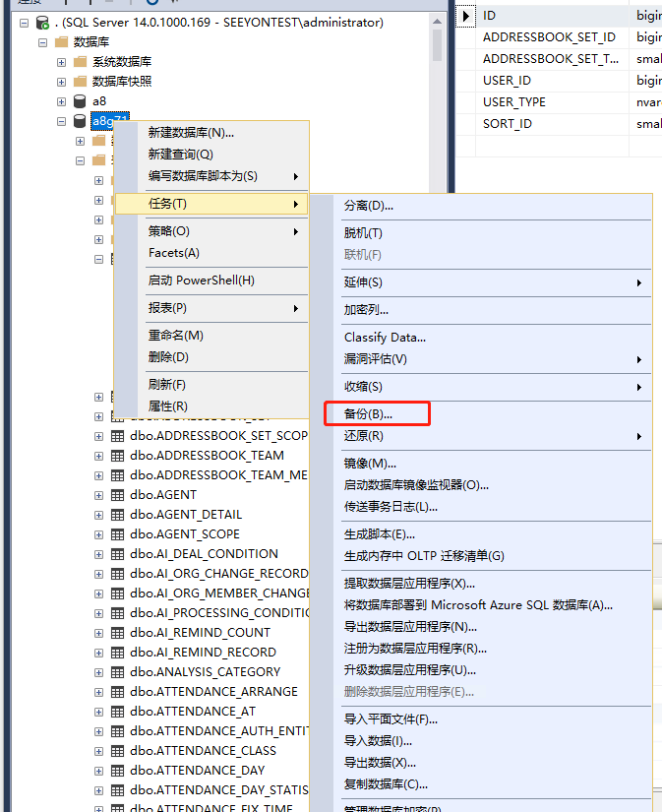
Task: Collapse the a8g71 database node
Action: (62, 121)
